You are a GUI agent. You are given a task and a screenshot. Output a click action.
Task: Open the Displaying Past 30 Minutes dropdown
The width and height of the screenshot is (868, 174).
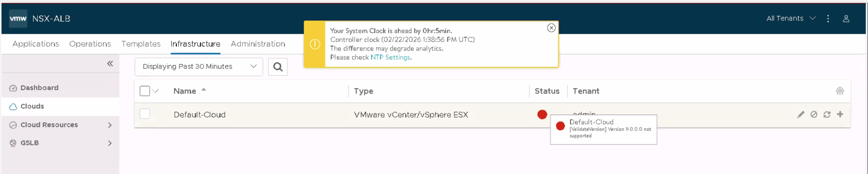coord(199,67)
